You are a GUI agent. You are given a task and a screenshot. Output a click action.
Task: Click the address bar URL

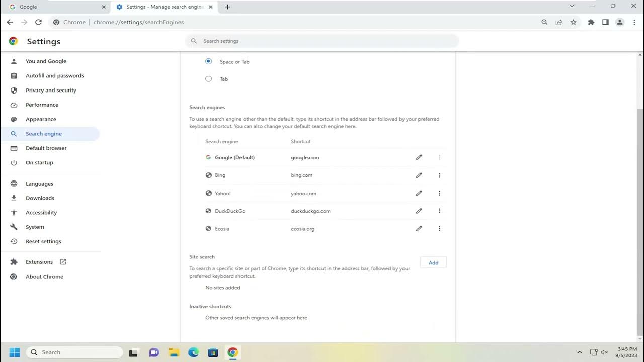pos(138,22)
